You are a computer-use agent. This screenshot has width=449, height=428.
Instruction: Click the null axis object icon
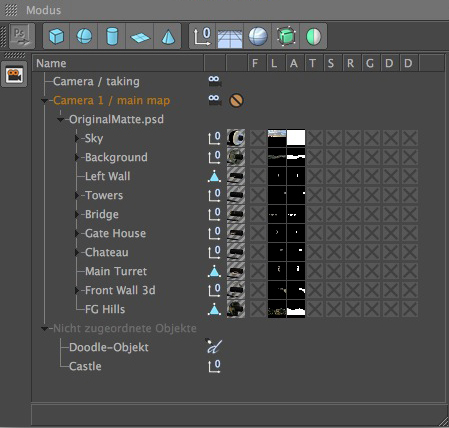tap(202, 36)
